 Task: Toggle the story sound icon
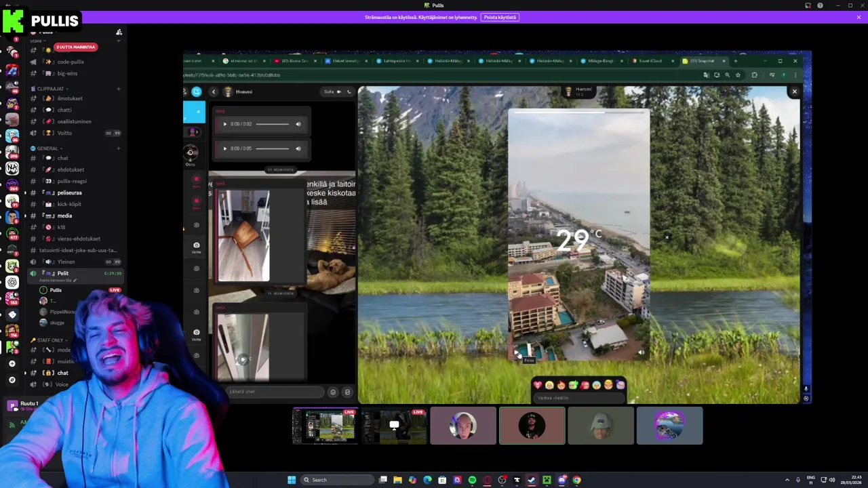pyautogui.click(x=641, y=352)
